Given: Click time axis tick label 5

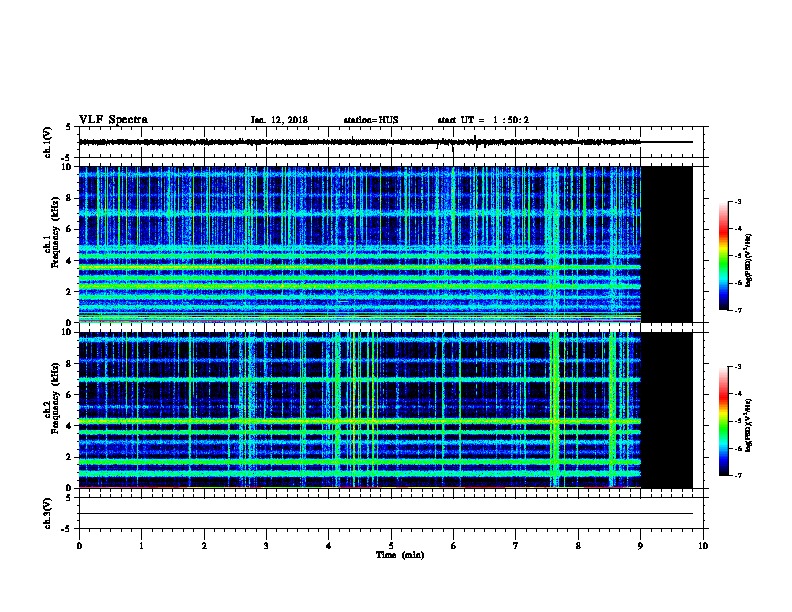Looking at the screenshot, I should pos(391,545).
